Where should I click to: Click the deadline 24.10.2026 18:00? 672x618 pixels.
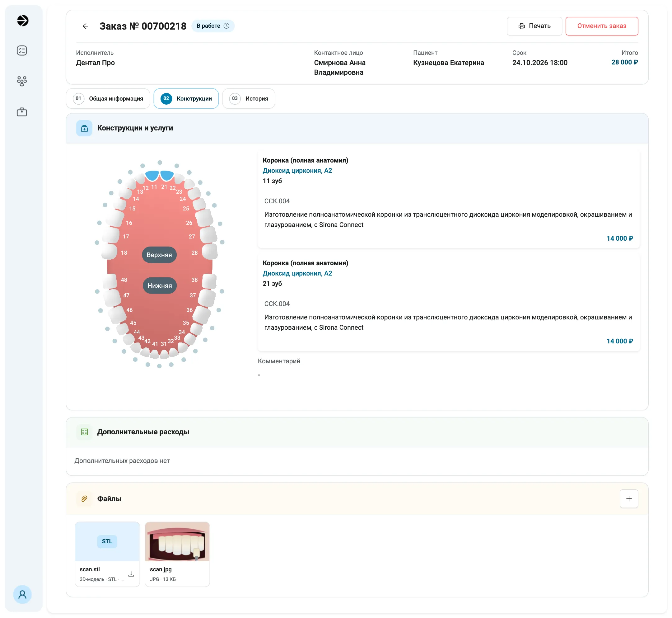pos(540,63)
